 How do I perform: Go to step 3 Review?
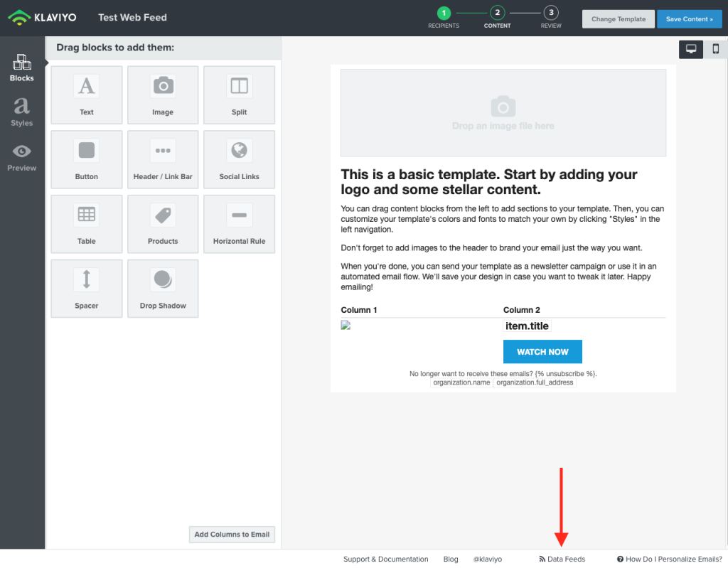click(x=551, y=18)
